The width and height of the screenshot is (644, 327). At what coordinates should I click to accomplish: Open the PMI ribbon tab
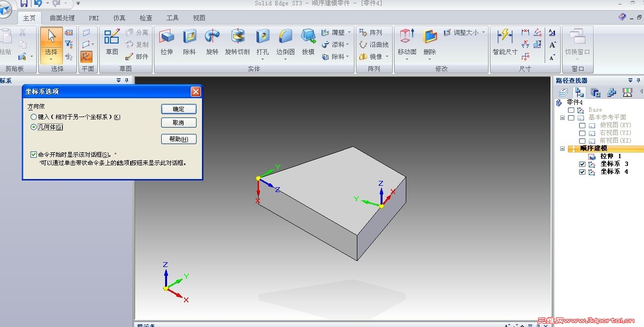[x=94, y=18]
